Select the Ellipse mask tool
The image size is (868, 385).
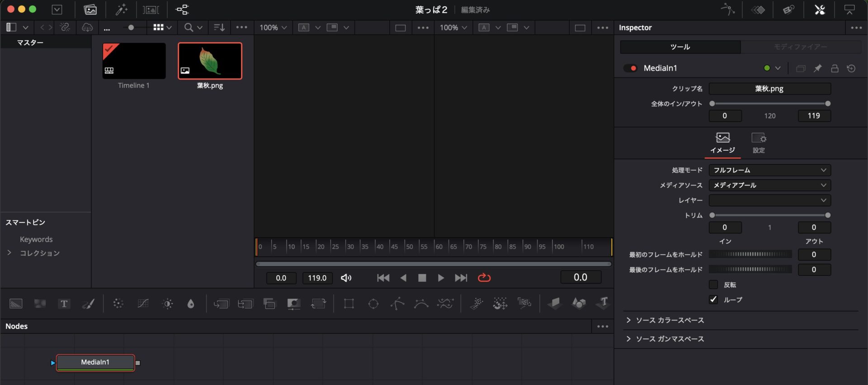(373, 304)
